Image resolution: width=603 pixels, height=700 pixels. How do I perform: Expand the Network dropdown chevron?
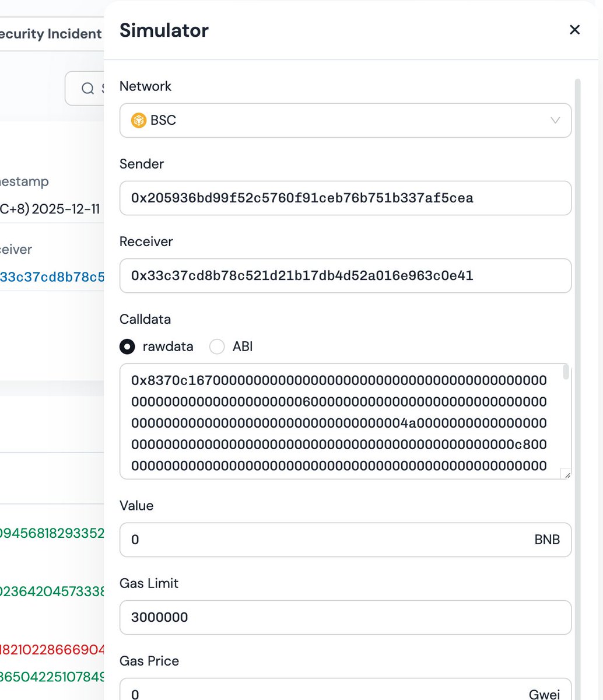(555, 120)
